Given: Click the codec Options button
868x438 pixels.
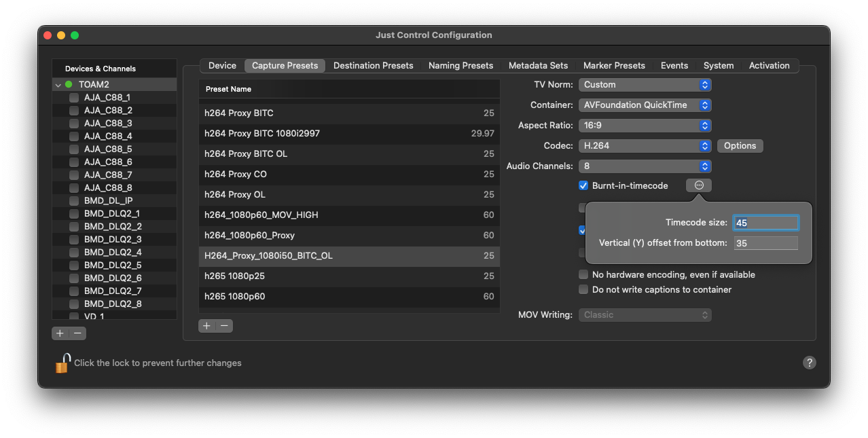Looking at the screenshot, I should click(x=740, y=146).
